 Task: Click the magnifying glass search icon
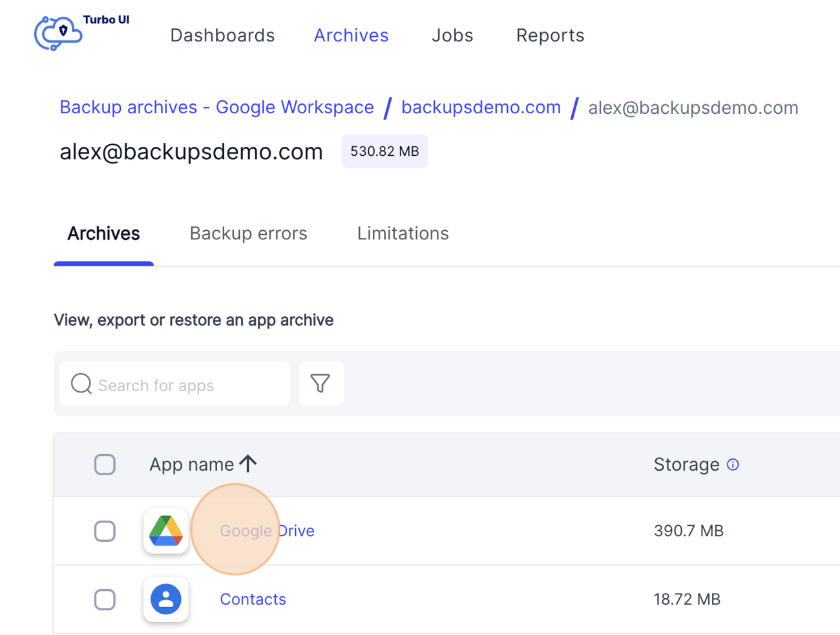[x=81, y=383]
